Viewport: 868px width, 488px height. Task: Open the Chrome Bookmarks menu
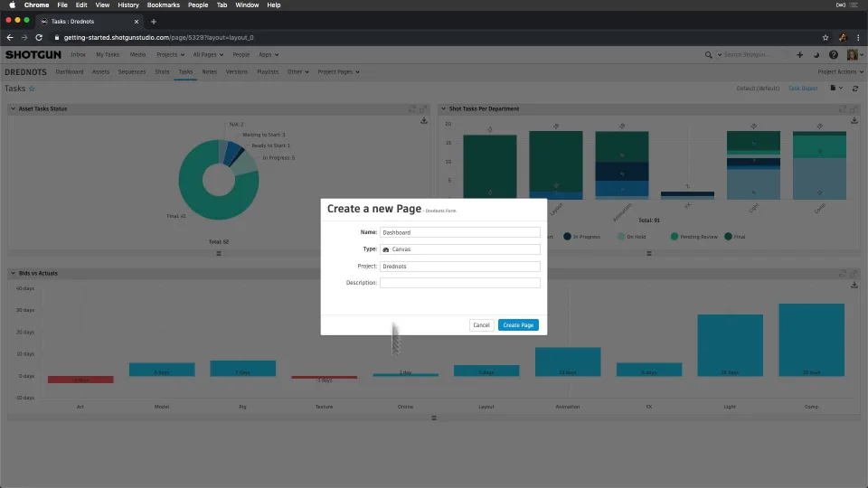click(164, 5)
